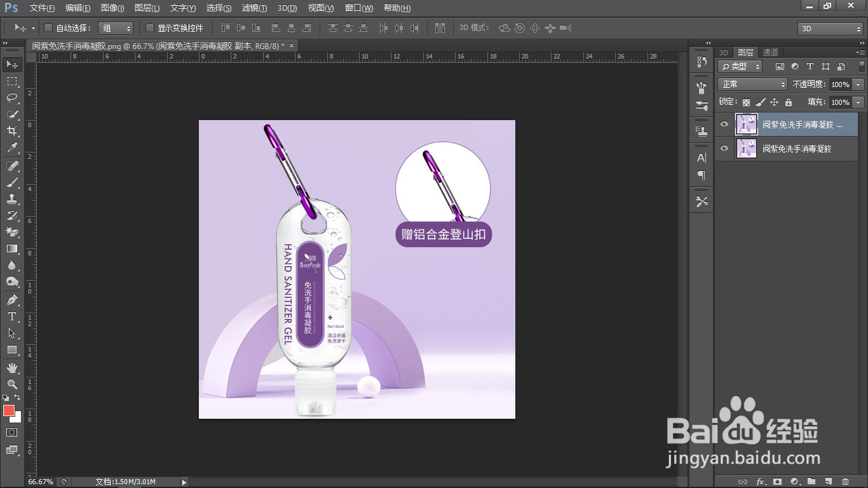Image resolution: width=868 pixels, height=488 pixels.
Task: Open the 文件(F) menu
Action: coord(42,8)
